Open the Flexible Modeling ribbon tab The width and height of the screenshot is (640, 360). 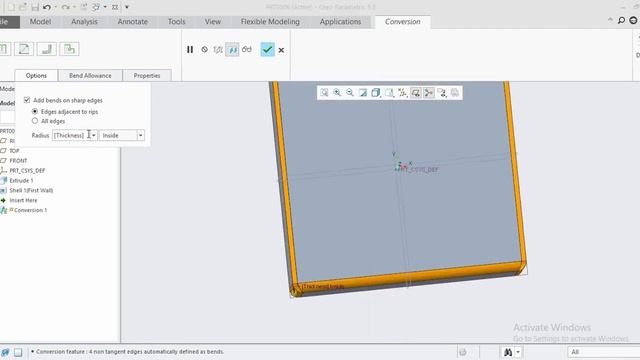(270, 22)
